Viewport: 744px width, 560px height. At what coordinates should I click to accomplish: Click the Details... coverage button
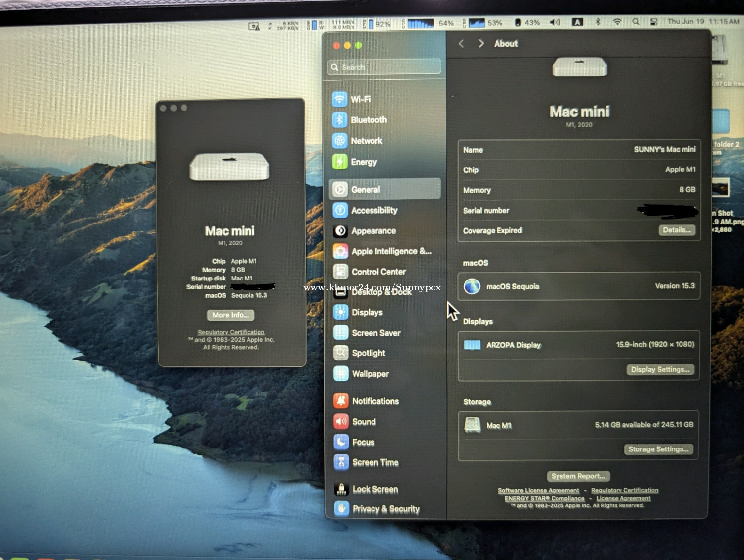click(x=677, y=230)
